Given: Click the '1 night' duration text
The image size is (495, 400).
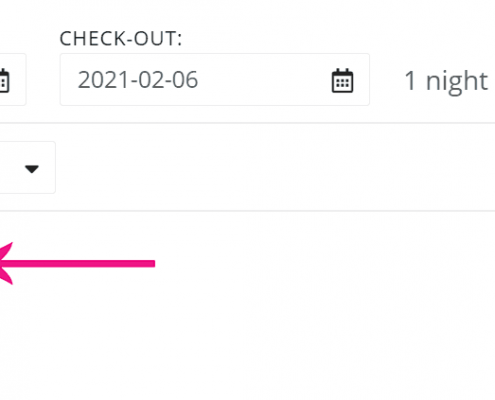Looking at the screenshot, I should click(446, 81).
